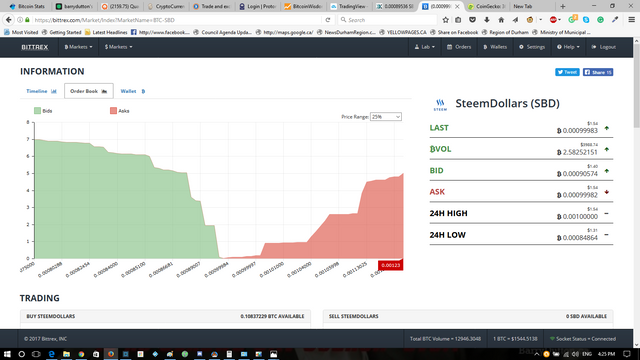Toggle the Asks series in chart legend
This screenshot has height=360, width=640.
click(x=119, y=111)
